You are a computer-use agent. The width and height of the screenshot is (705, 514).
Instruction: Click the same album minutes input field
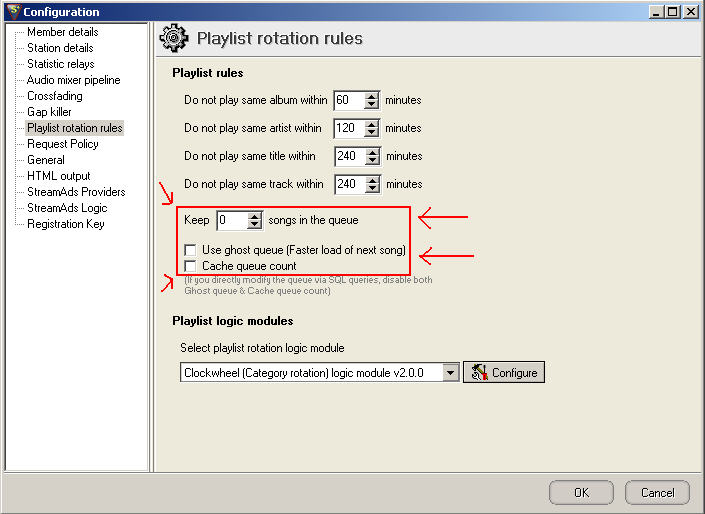tap(348, 100)
